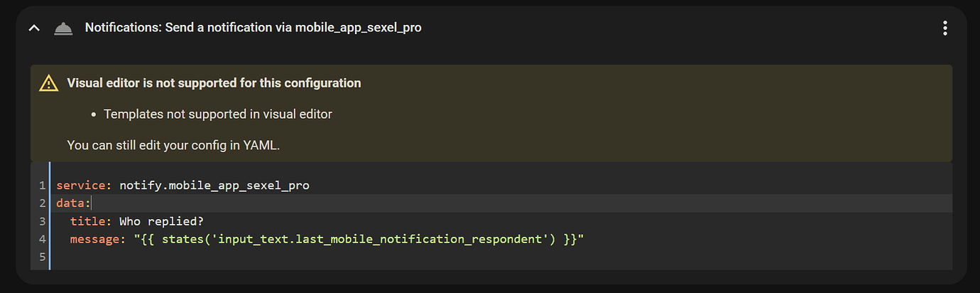Click the "Who replied?" title value
This screenshot has width=980, height=293.
(x=161, y=221)
